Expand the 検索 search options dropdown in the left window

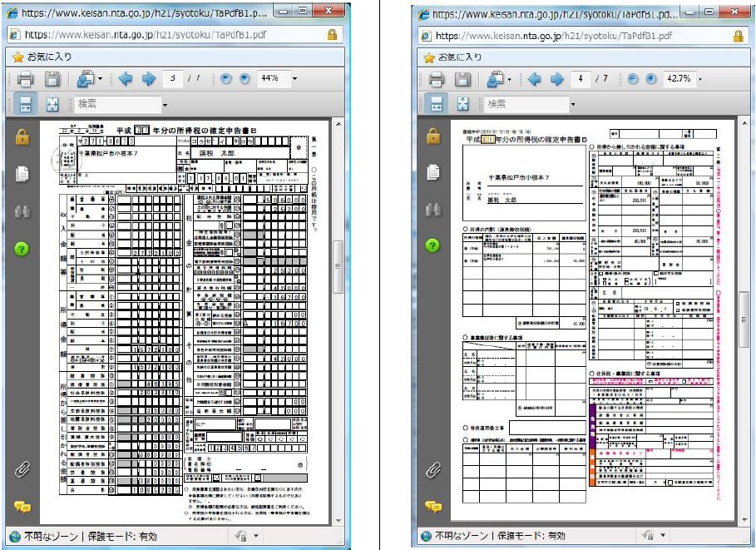click(x=165, y=105)
